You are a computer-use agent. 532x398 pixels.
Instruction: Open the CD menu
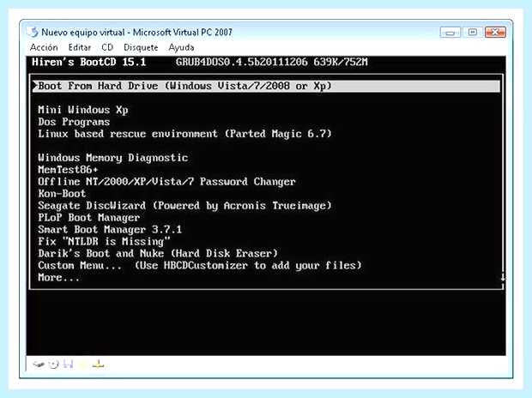[107, 47]
